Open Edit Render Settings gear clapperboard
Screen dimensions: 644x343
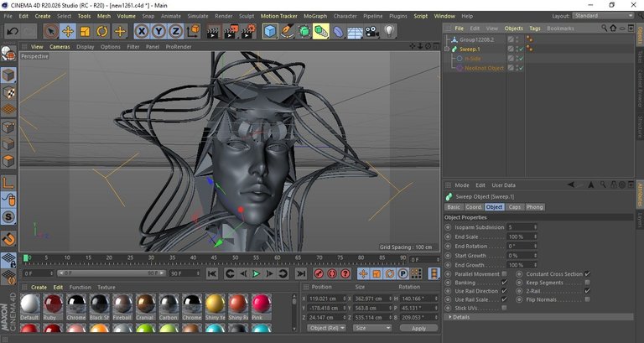(x=248, y=31)
